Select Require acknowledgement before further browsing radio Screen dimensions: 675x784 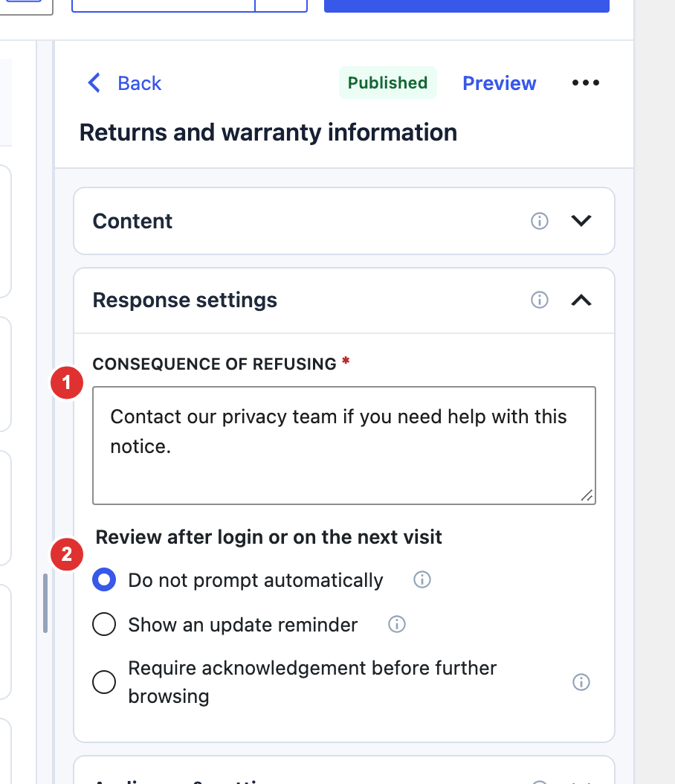point(104,681)
